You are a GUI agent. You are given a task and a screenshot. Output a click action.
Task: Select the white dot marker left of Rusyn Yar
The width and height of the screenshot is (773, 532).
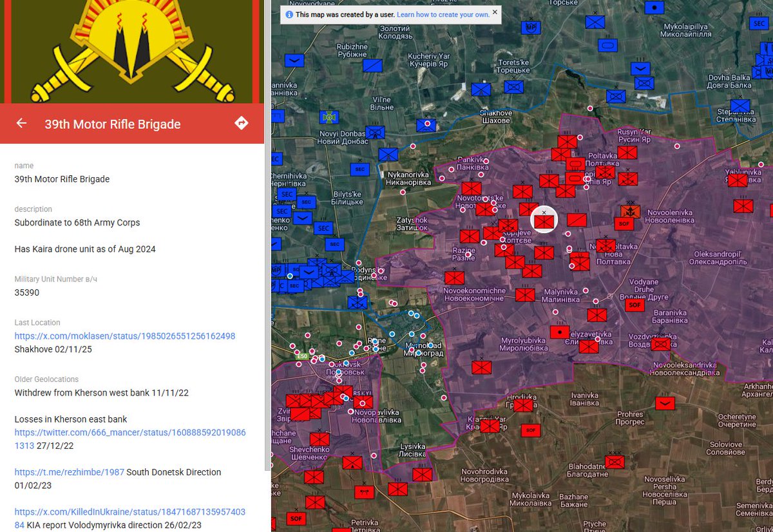[580, 137]
